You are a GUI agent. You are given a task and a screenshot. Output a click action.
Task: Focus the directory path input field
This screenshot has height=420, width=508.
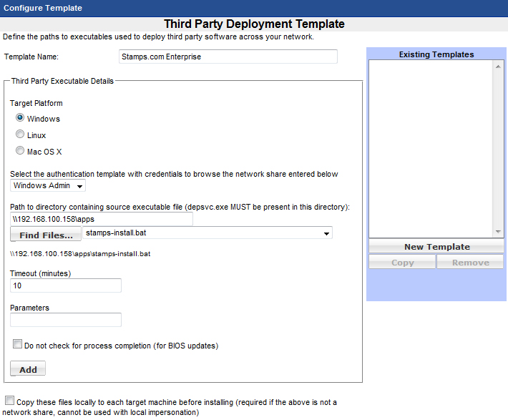(102, 219)
